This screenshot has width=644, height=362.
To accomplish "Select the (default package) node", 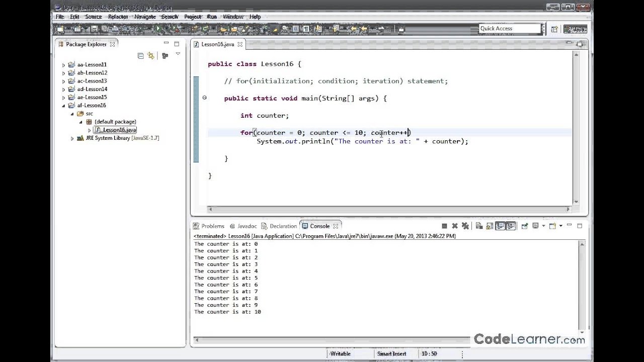I will pyautogui.click(x=111, y=122).
